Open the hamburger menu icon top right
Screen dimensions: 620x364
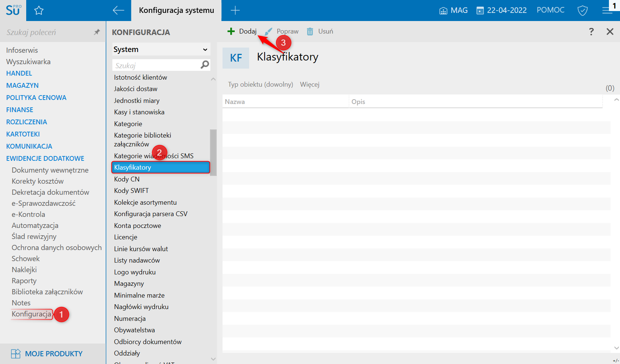click(607, 10)
